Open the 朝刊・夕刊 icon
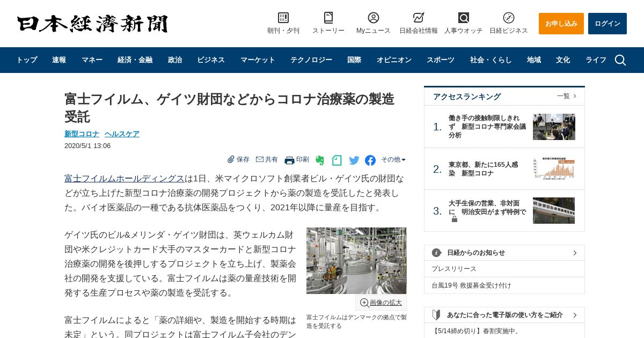Screen dimensions: 644x338 (283, 18)
